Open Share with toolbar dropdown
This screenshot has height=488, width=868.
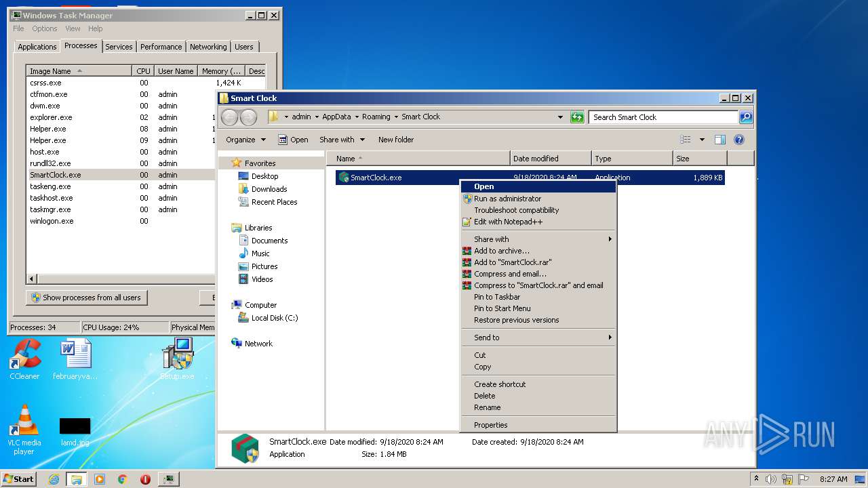pos(342,140)
